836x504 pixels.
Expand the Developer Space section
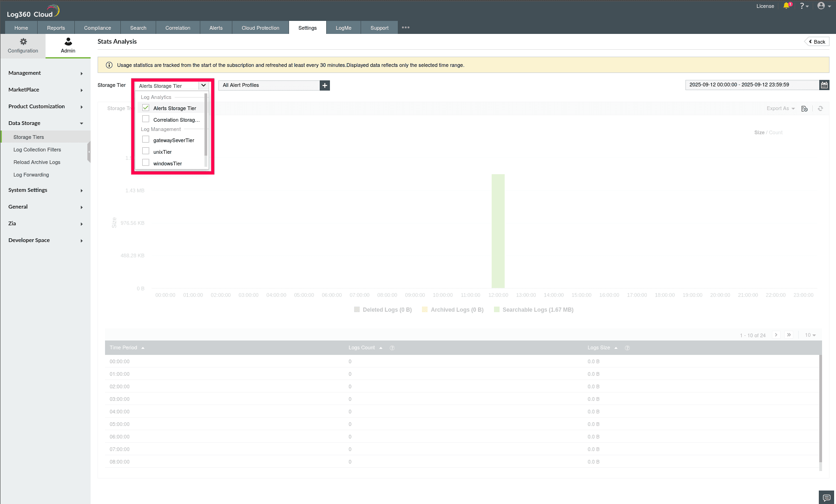(46, 241)
